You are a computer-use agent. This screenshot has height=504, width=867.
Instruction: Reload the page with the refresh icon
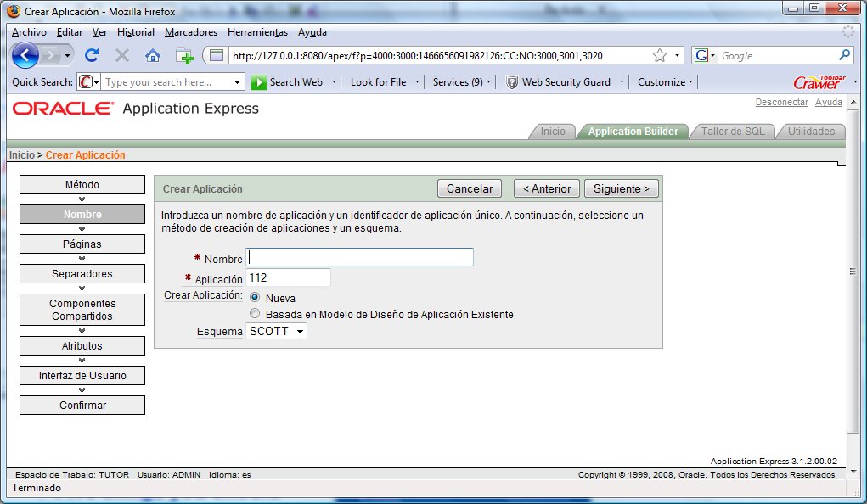pyautogui.click(x=92, y=55)
